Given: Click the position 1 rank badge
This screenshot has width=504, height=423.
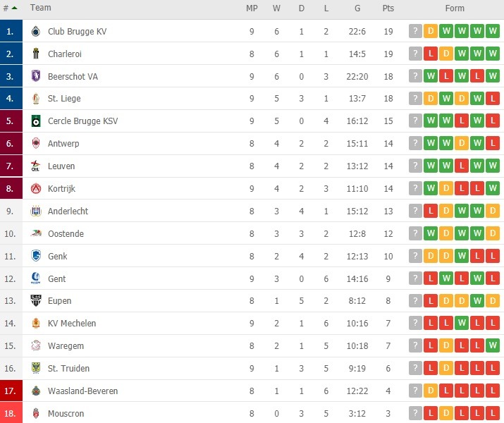Looking at the screenshot, I should (11, 31).
